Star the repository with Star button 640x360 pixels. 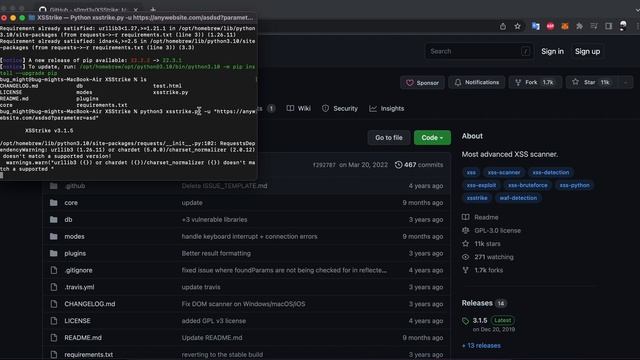click(592, 82)
